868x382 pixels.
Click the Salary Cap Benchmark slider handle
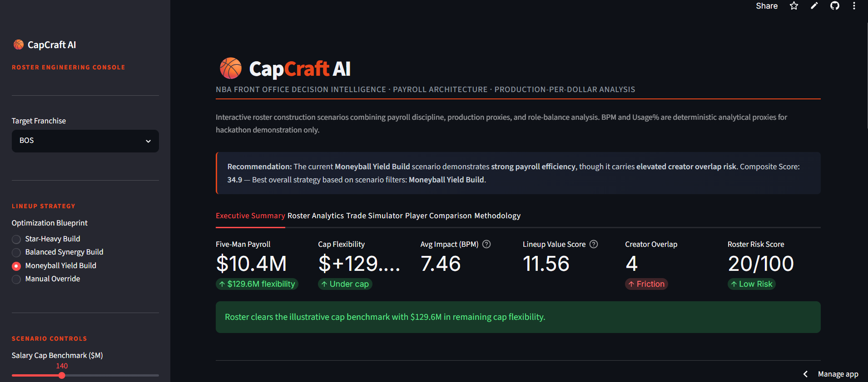tap(62, 375)
